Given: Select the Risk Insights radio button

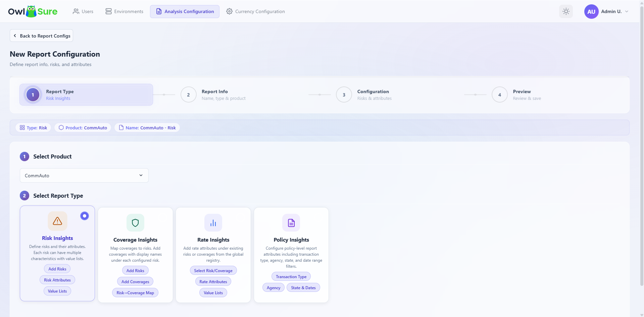Looking at the screenshot, I should tap(85, 216).
